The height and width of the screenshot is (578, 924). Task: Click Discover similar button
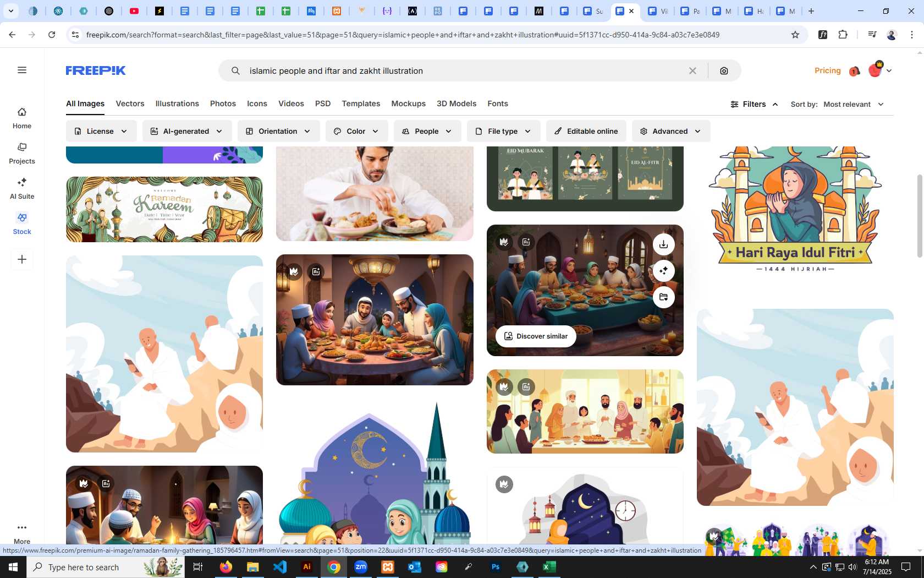coord(536,336)
